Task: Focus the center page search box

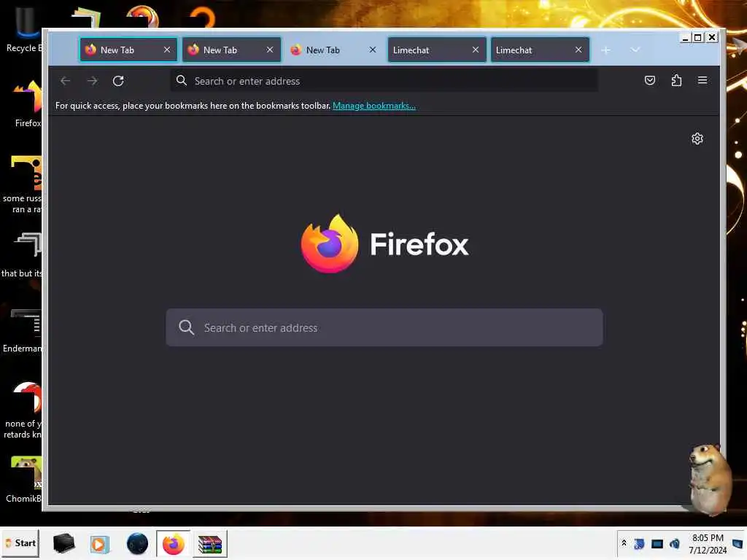Action: pos(384,327)
